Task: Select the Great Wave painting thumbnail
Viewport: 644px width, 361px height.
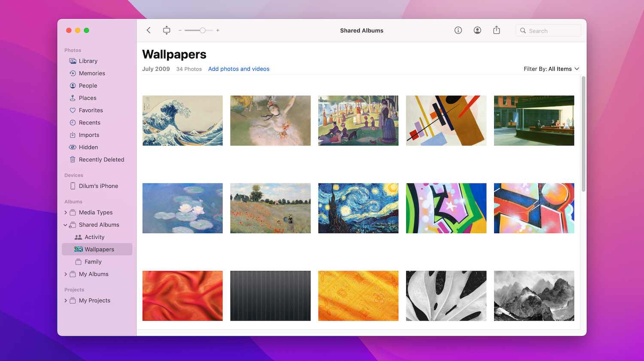Action: 182,120
